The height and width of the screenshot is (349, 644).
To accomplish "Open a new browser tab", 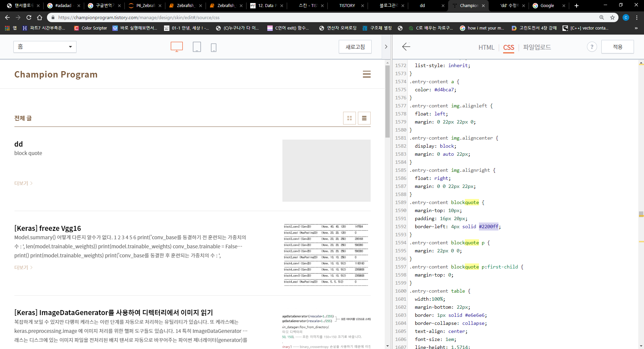I will point(577,6).
